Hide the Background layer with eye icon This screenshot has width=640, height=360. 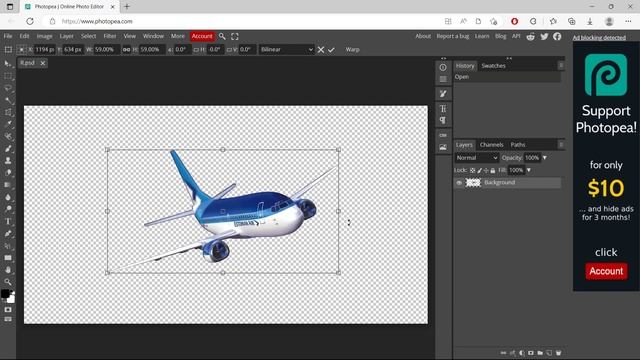pos(459,183)
